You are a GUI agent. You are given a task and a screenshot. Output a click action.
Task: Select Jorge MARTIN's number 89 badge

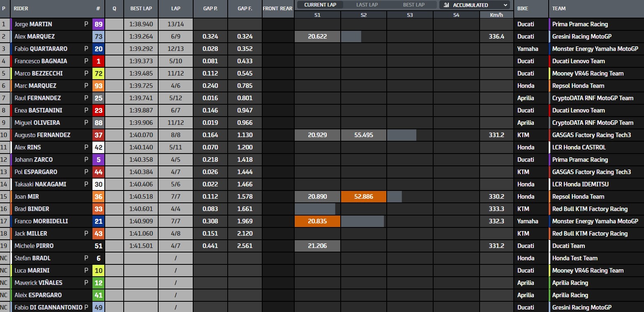coord(99,24)
